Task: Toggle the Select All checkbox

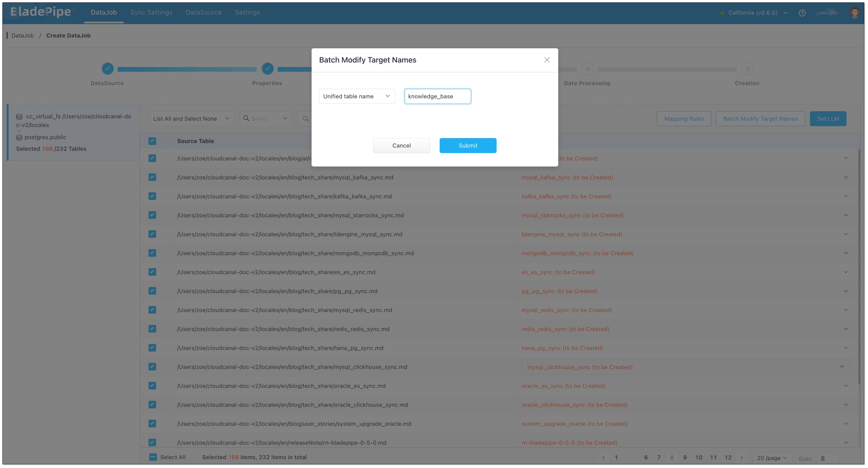Action: [153, 457]
